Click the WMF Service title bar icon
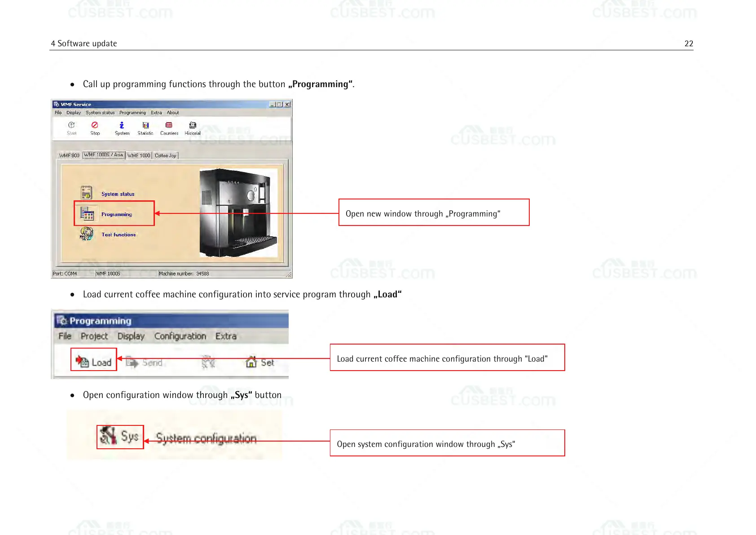The height and width of the screenshot is (535, 756). (57, 104)
